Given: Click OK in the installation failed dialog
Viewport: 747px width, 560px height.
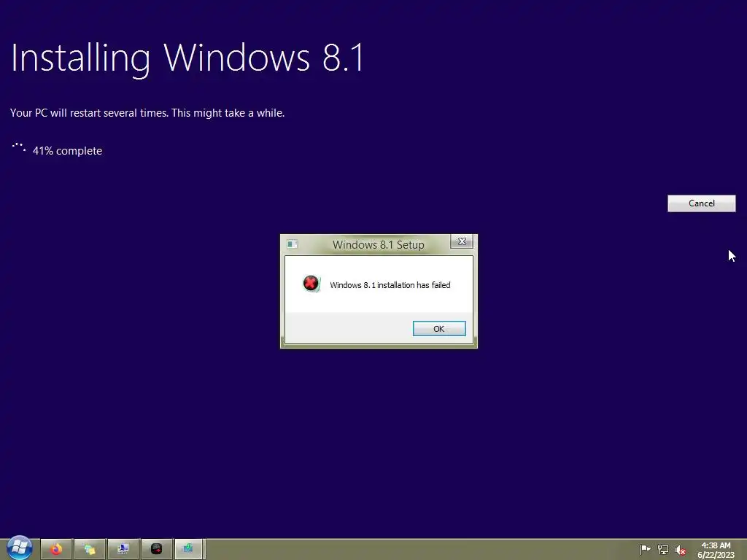Looking at the screenshot, I should click(438, 329).
